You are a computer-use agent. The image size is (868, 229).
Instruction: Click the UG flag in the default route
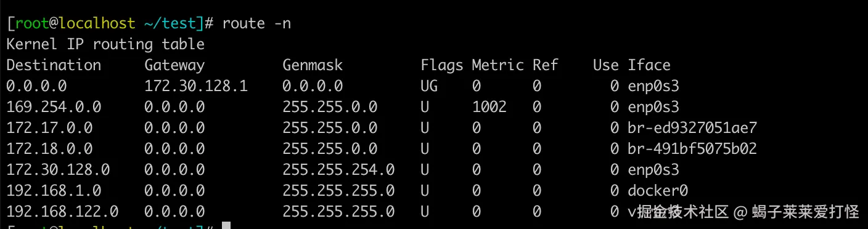[429, 86]
